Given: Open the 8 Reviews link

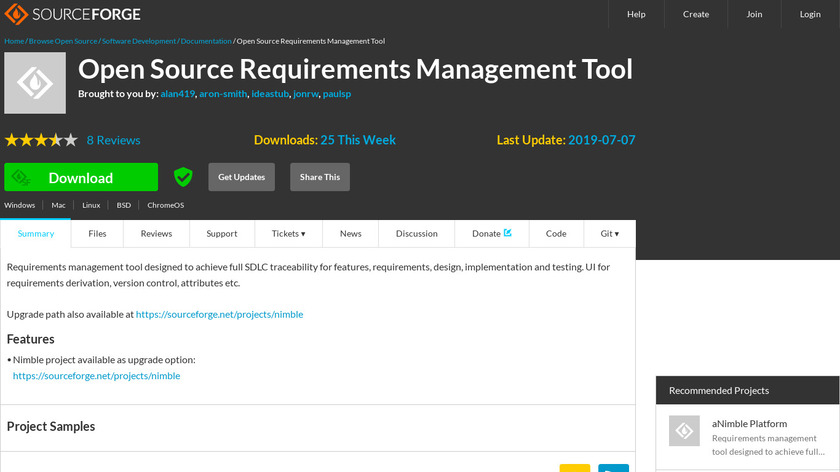Looking at the screenshot, I should (113, 140).
